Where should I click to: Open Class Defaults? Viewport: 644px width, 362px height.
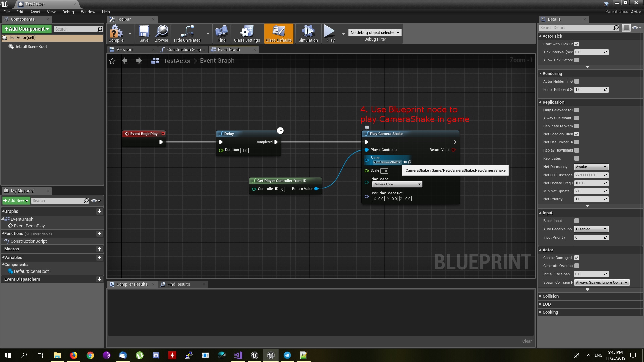pos(278,33)
